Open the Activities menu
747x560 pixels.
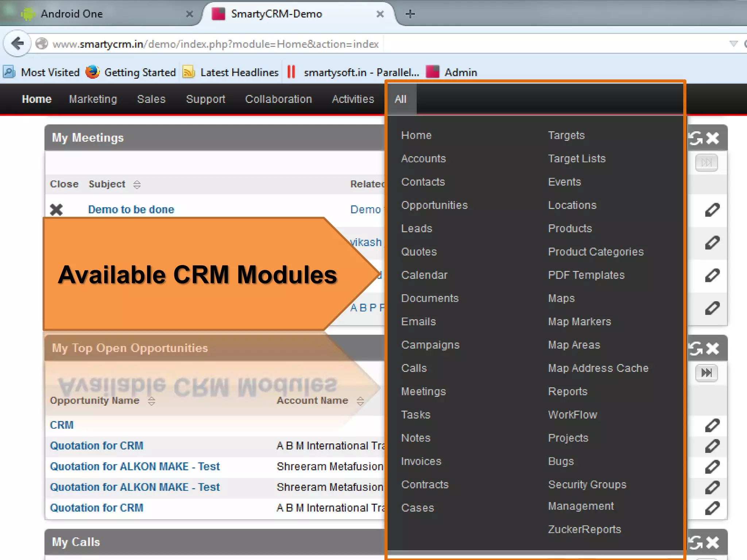[x=353, y=99]
